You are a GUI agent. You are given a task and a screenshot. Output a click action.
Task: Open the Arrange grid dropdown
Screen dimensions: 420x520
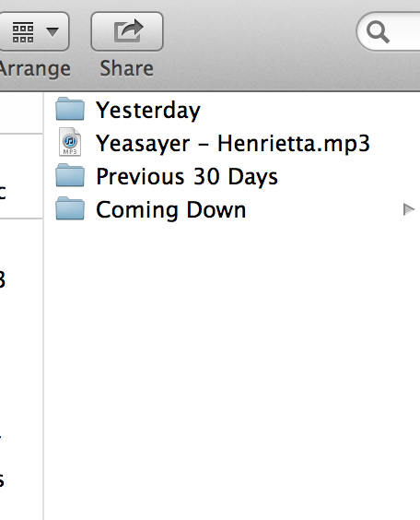point(33,31)
